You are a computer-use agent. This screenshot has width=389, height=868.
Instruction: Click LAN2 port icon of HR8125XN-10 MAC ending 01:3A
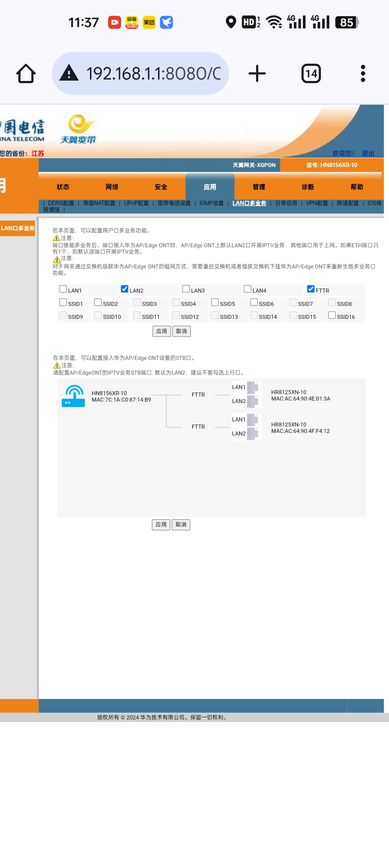(x=252, y=401)
